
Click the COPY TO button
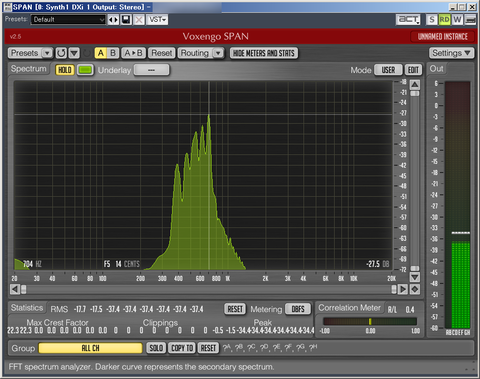point(182,348)
